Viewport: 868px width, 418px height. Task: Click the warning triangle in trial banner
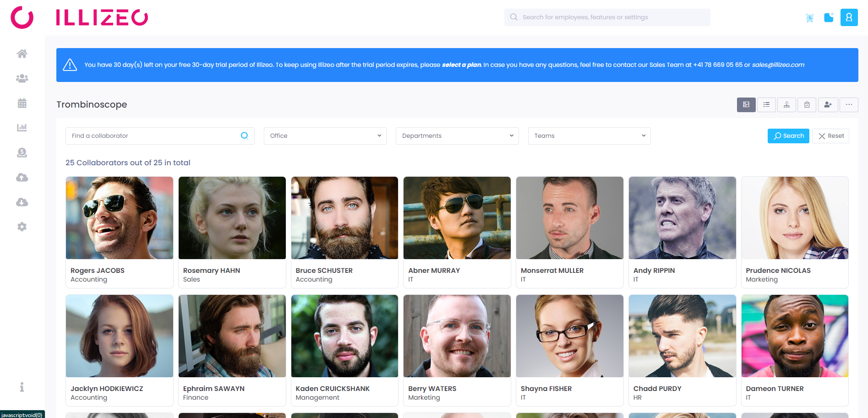(x=70, y=65)
